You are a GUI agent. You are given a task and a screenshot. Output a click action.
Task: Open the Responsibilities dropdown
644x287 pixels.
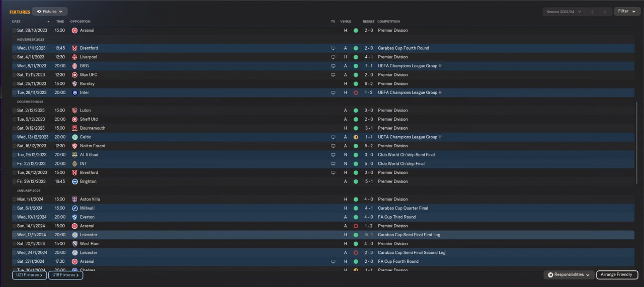569,275
